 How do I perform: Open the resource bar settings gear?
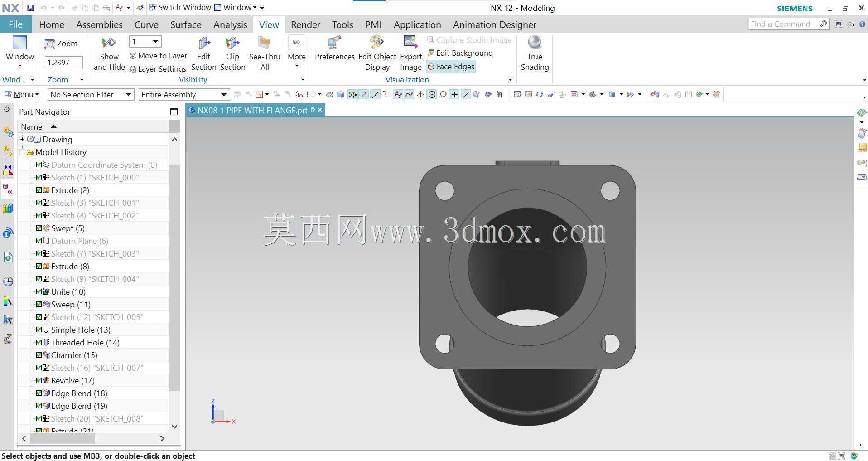[x=7, y=109]
